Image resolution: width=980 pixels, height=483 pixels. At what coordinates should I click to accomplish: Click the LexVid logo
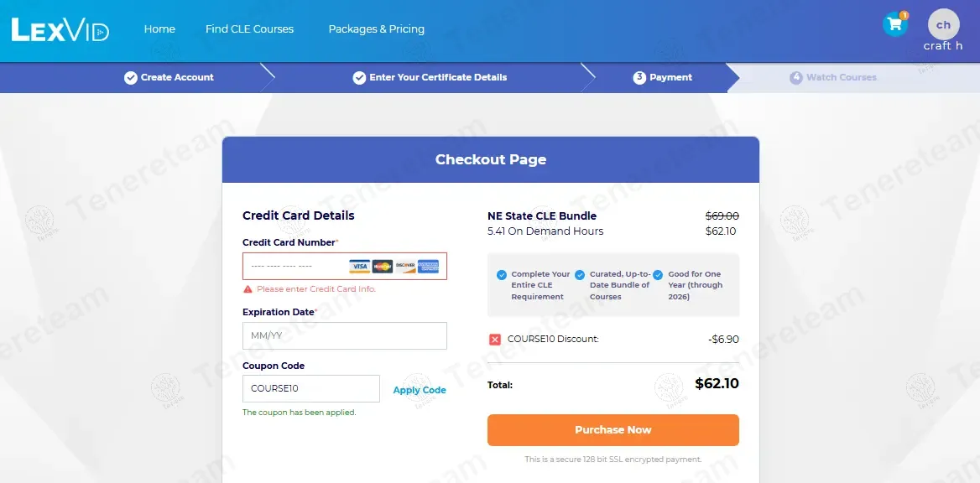60,30
